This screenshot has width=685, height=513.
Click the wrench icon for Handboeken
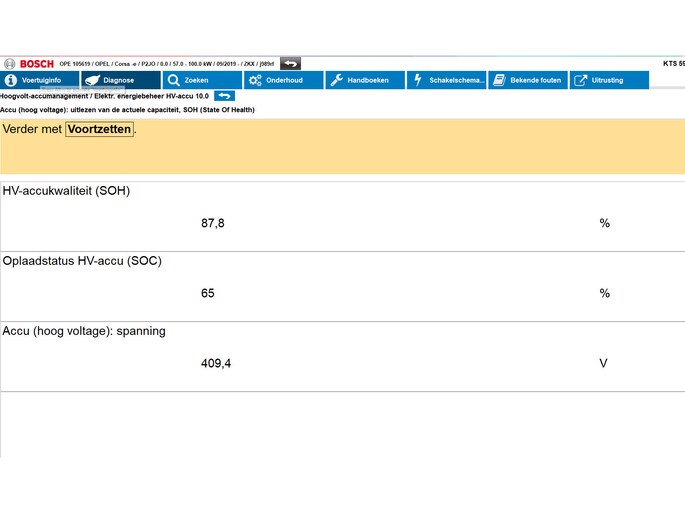coord(337,80)
